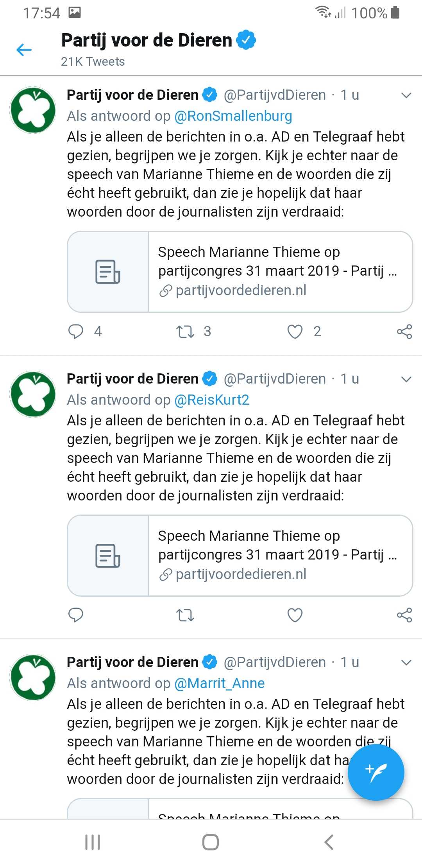Screen dimensions: 422x868
Task: Open @ReisKurt2 profile mention
Action: [x=212, y=400]
